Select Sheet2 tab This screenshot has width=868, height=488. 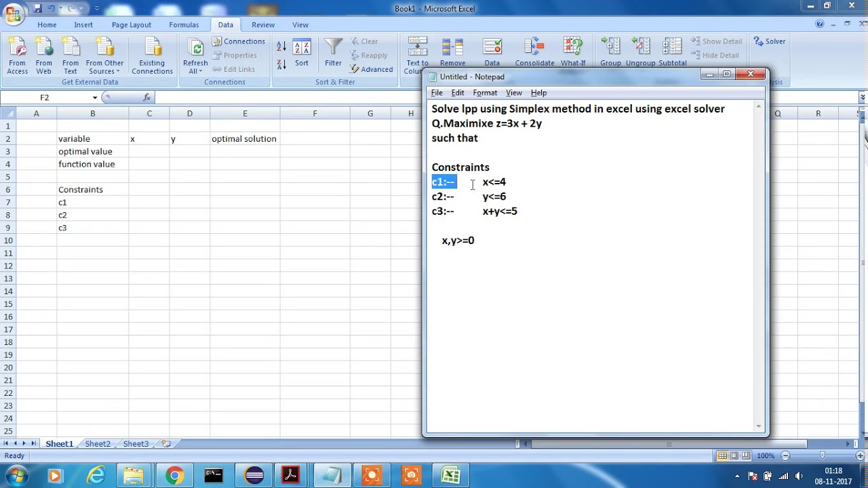point(98,444)
